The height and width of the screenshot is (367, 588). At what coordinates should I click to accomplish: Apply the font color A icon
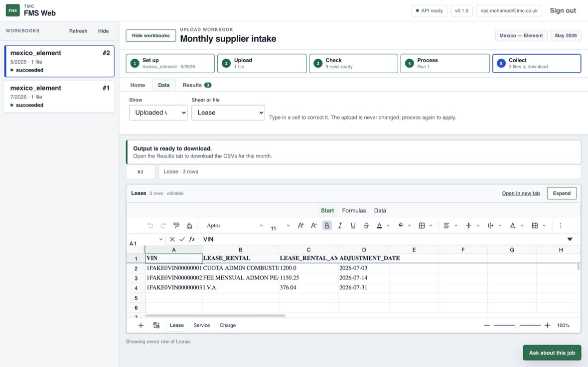[x=380, y=225]
